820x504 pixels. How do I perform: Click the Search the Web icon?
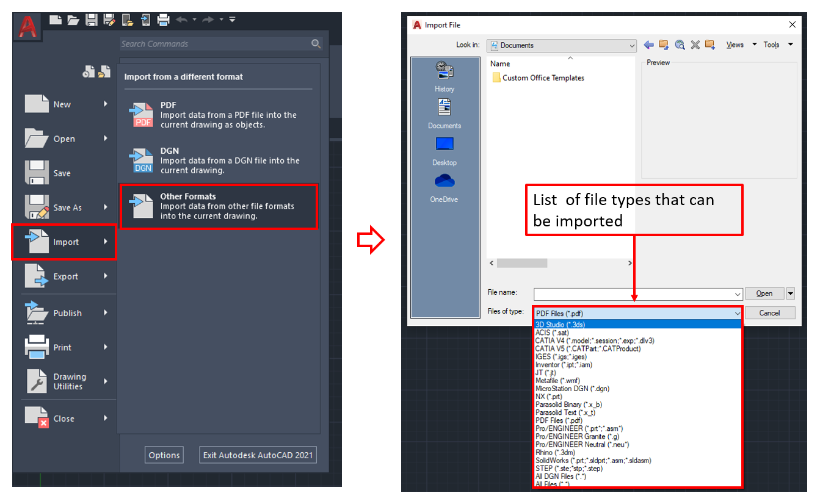click(680, 45)
